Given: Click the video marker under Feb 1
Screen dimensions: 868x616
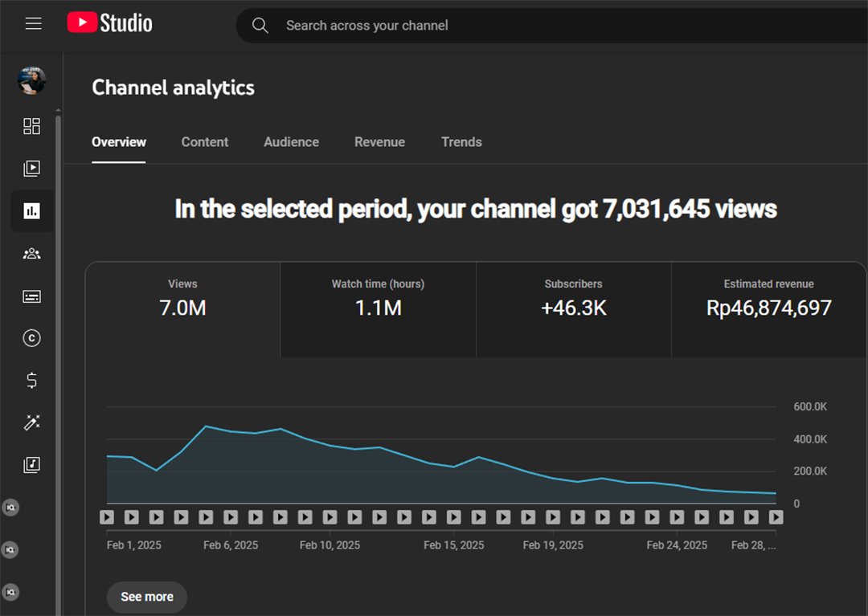Looking at the screenshot, I should click(x=107, y=517).
